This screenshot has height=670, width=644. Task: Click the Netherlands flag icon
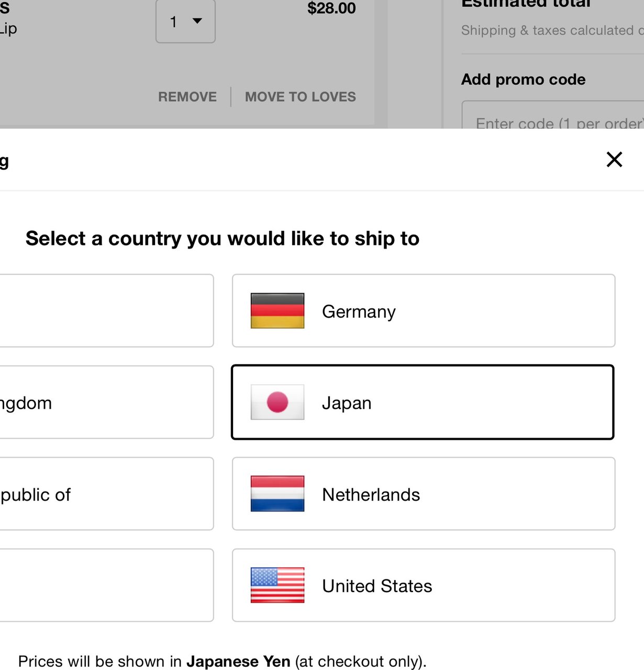click(x=277, y=494)
